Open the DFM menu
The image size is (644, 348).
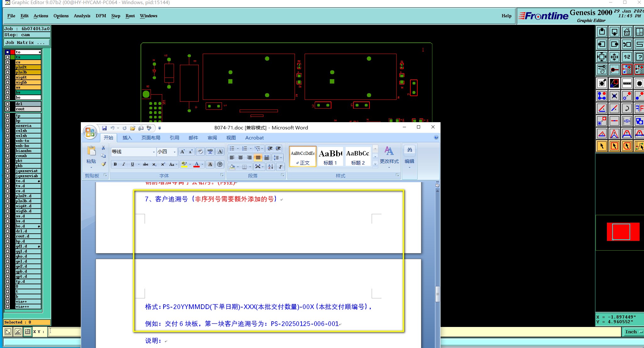pos(101,16)
